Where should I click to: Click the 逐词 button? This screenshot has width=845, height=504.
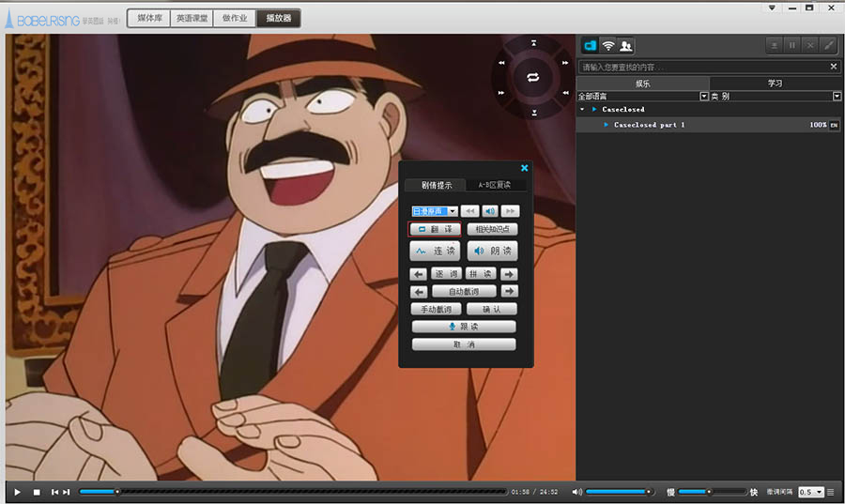446,274
